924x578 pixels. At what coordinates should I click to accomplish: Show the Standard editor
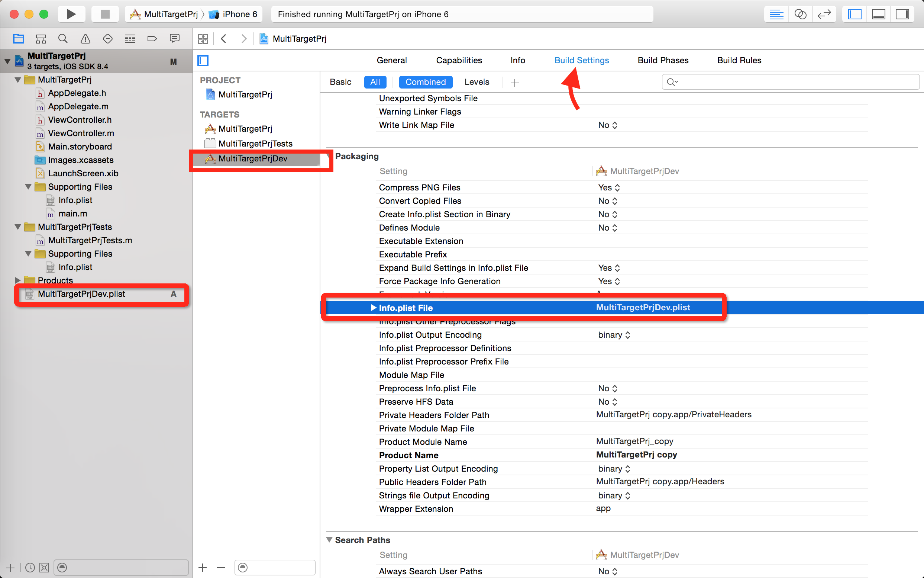[776, 15]
